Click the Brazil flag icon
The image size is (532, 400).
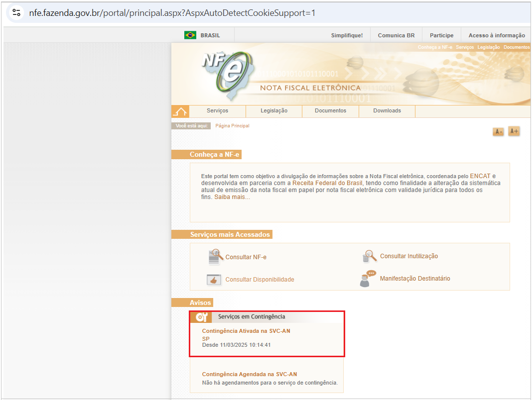coord(190,35)
